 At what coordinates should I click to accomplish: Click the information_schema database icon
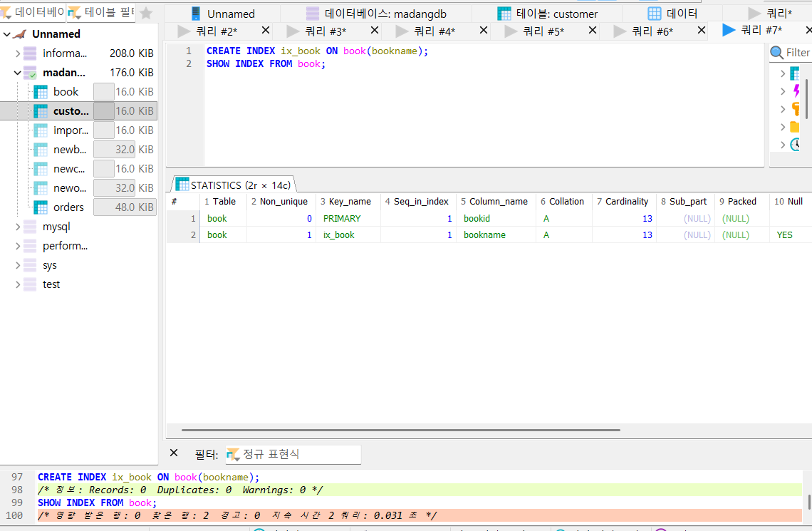coord(30,53)
